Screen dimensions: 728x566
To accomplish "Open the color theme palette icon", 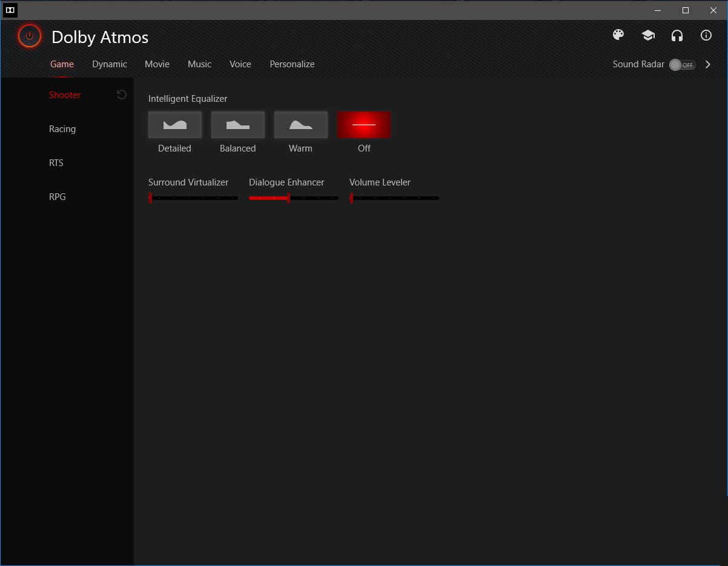I will [618, 35].
